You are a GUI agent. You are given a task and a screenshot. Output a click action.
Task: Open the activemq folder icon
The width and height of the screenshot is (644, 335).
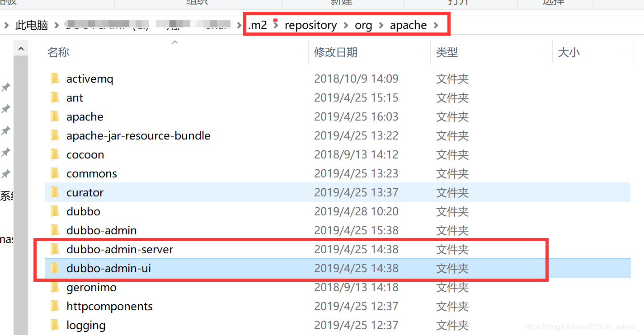pos(55,79)
